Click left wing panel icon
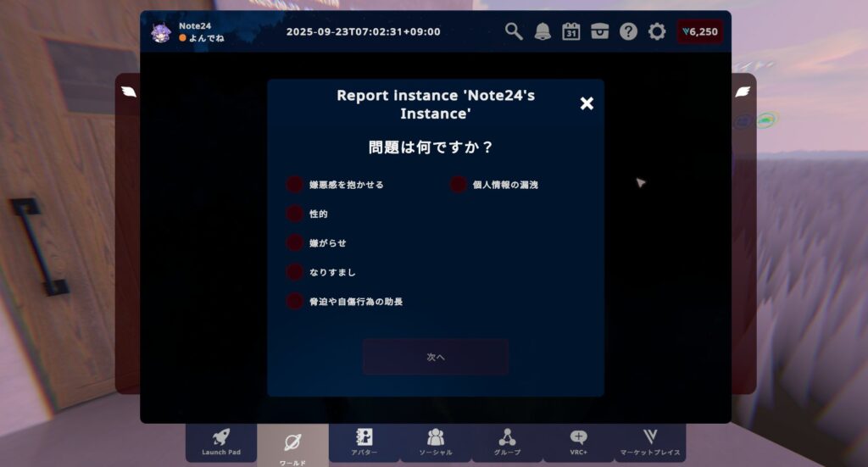868x467 pixels. 129,92
